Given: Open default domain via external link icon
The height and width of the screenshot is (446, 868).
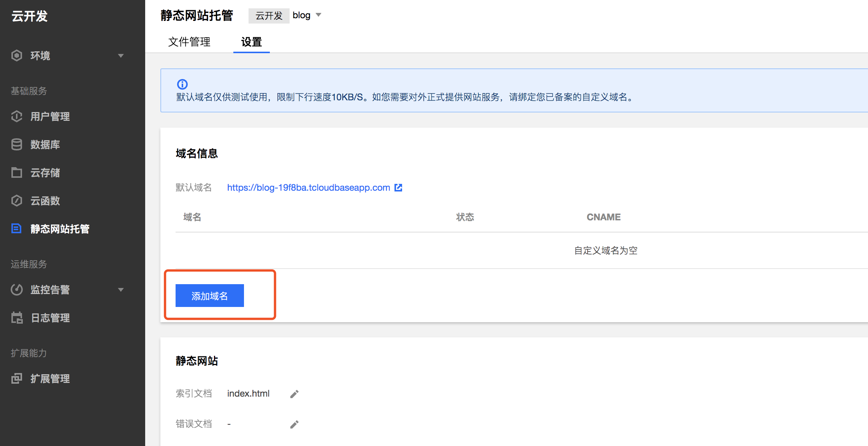Looking at the screenshot, I should [398, 188].
